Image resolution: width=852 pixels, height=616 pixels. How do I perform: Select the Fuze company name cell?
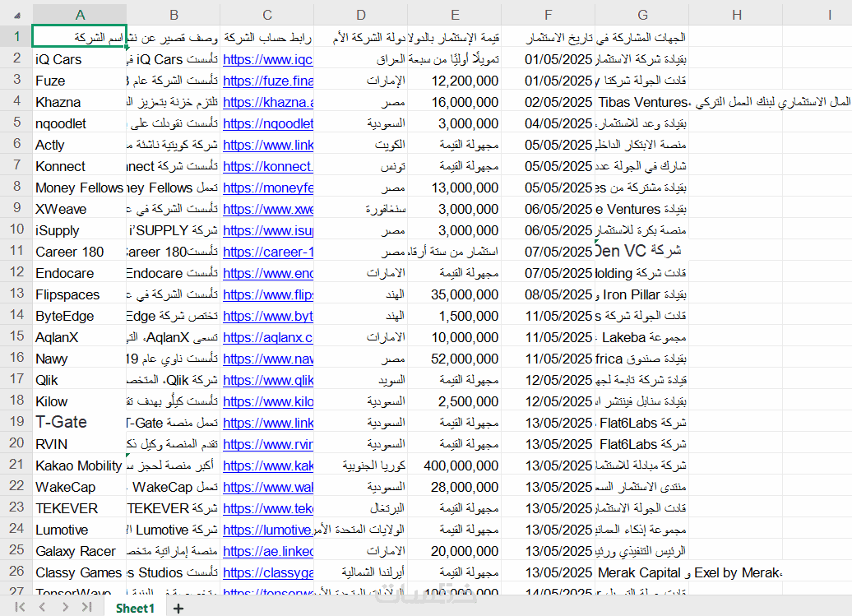tap(80, 81)
